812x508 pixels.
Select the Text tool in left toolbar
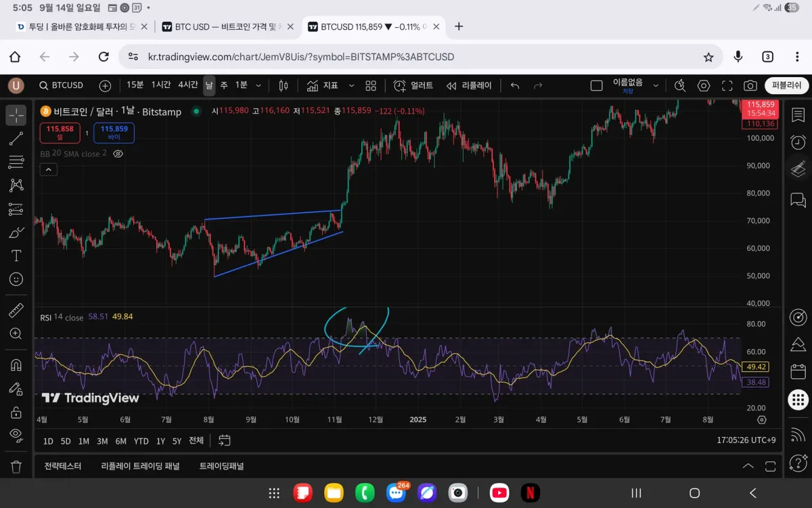click(16, 256)
